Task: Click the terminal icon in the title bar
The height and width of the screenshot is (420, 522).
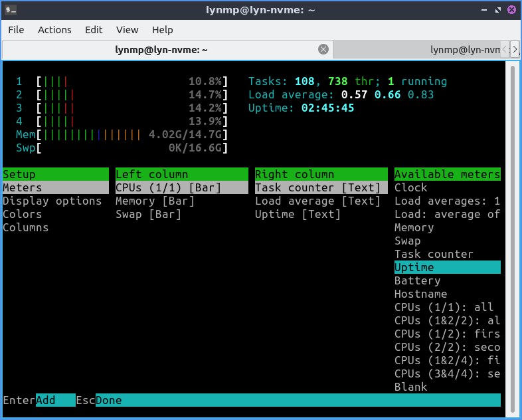Action: click(11, 9)
